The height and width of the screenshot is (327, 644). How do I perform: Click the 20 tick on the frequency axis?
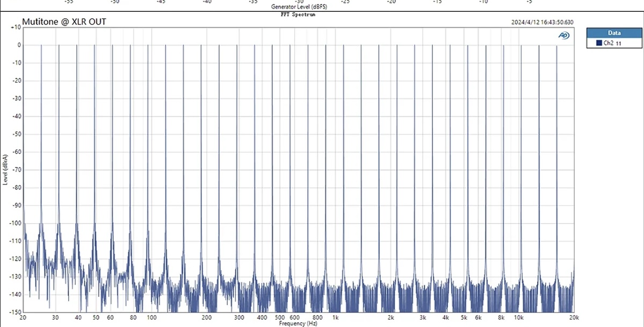tap(23, 317)
